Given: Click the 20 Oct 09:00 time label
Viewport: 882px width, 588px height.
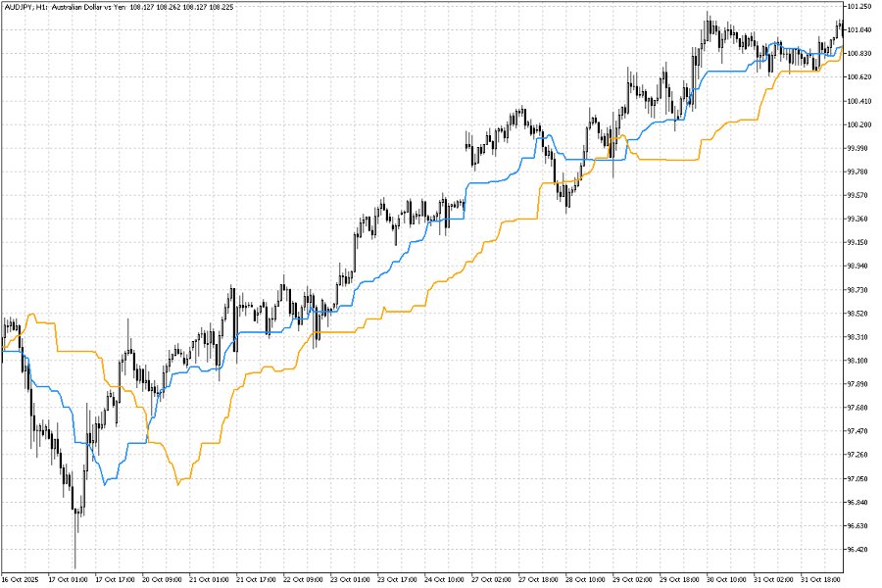Looking at the screenshot, I should click(x=162, y=579).
